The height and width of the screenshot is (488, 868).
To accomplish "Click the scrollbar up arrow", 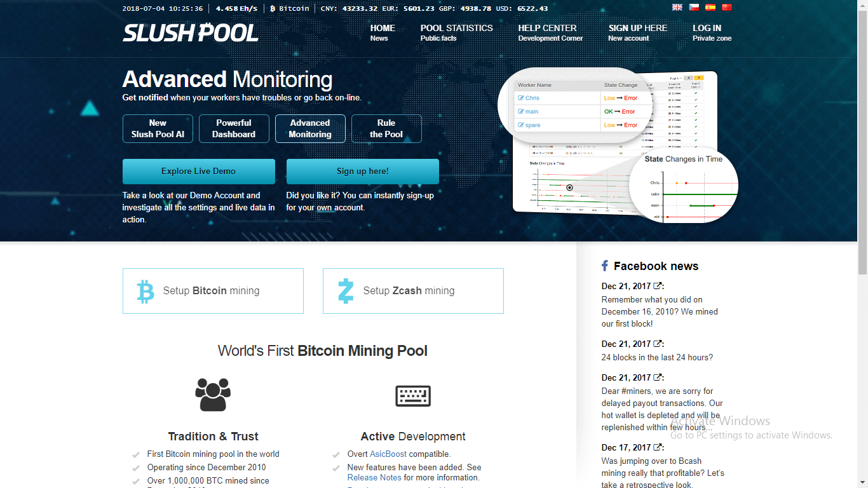I will click(862, 5).
